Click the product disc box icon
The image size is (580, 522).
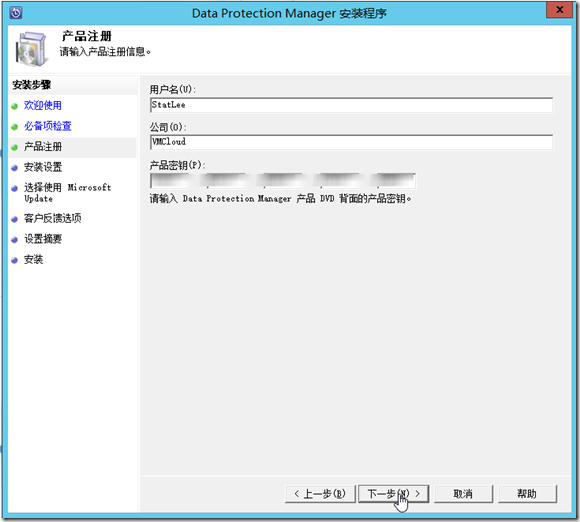[x=33, y=49]
